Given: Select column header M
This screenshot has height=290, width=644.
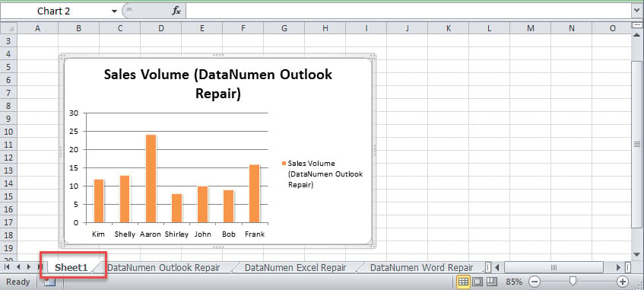Looking at the screenshot, I should pos(530,28).
